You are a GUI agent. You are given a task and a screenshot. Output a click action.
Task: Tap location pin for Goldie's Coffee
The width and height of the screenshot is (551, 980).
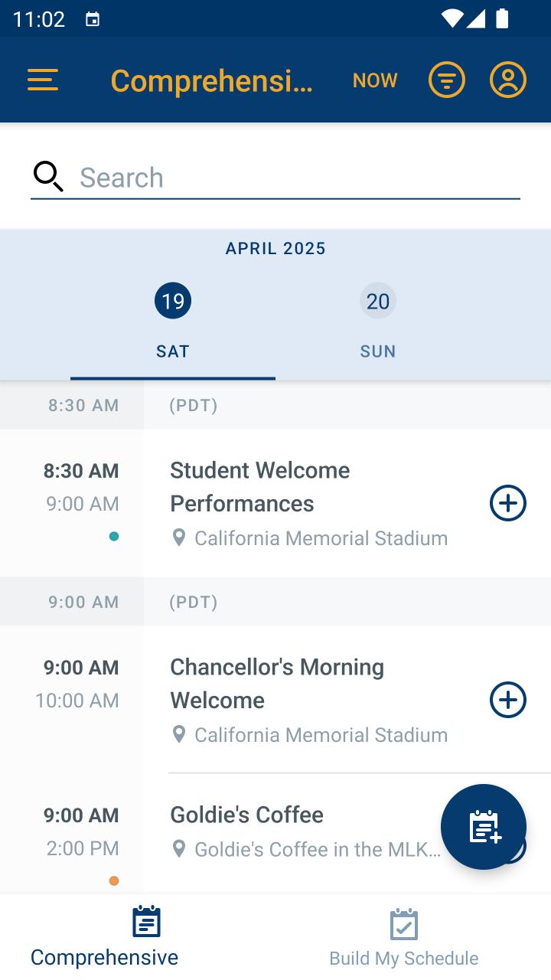179,849
